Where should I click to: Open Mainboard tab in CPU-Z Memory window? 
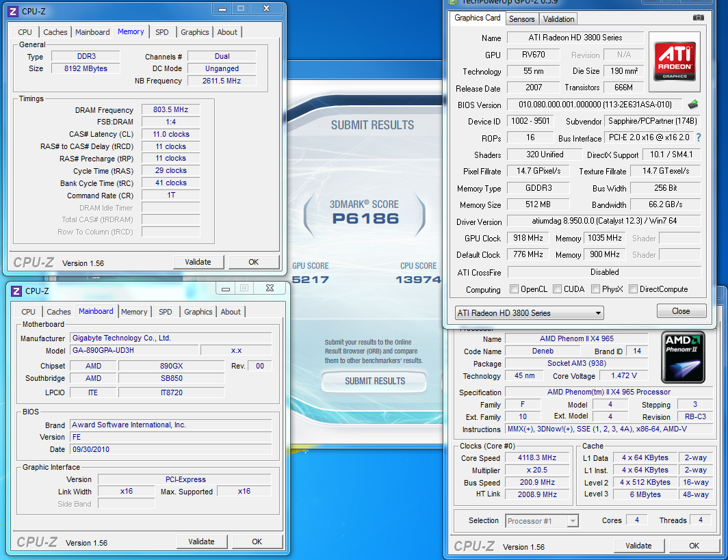point(92,32)
